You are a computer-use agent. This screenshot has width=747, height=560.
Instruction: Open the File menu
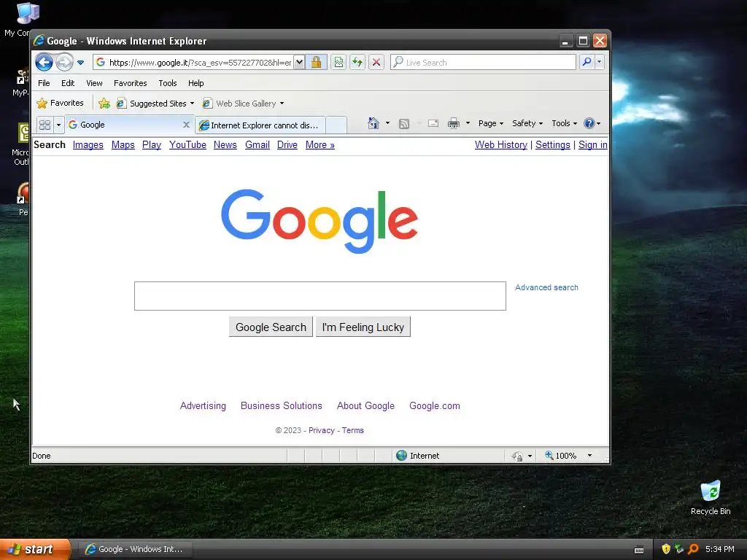44,83
